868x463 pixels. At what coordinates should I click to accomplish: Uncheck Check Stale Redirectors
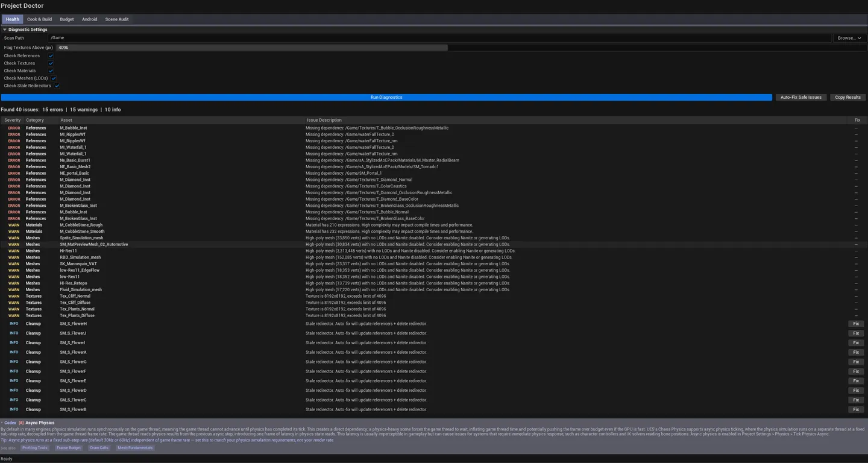[x=57, y=86]
